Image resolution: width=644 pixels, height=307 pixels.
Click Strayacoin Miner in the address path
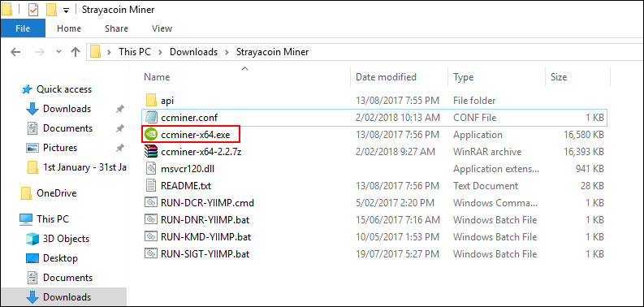272,52
